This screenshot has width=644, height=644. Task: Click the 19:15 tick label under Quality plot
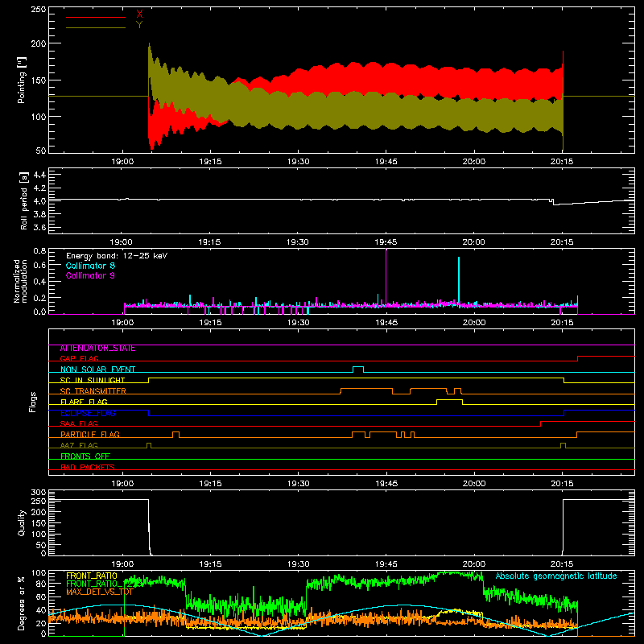pos(210,564)
